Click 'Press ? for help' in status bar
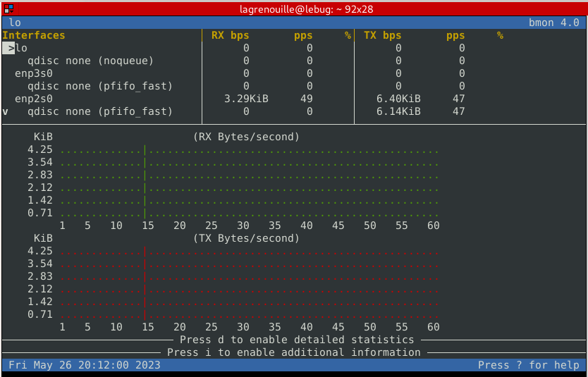Image resolution: width=588 pixels, height=377 pixels. point(528,365)
